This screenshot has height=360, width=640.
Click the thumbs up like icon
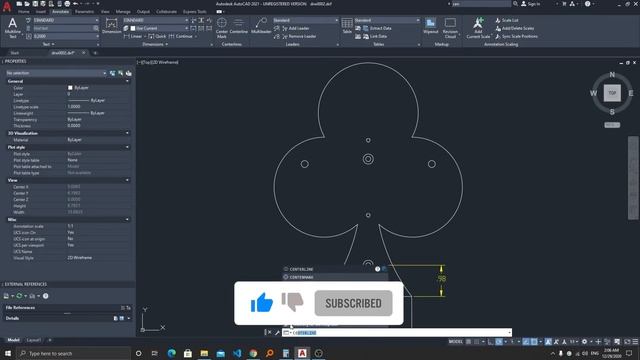pyautogui.click(x=262, y=303)
